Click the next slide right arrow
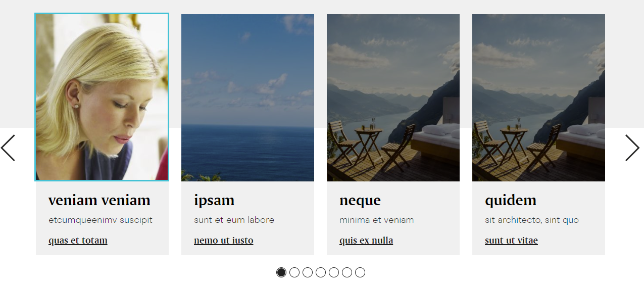This screenshot has width=644, height=284. pyautogui.click(x=632, y=148)
